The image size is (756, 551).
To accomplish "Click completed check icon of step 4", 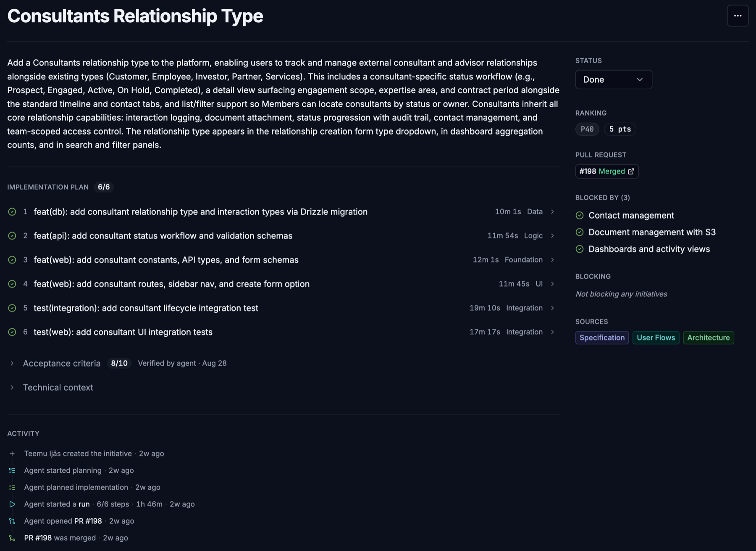I will (x=12, y=284).
